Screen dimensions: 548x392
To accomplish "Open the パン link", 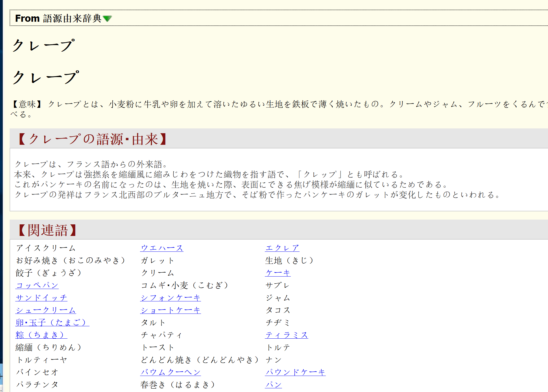I will coord(273,385).
